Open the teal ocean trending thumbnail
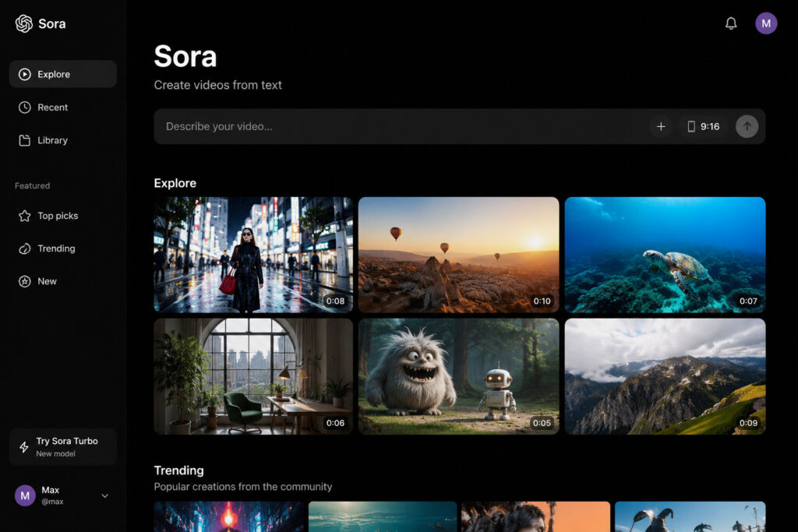 [x=383, y=516]
